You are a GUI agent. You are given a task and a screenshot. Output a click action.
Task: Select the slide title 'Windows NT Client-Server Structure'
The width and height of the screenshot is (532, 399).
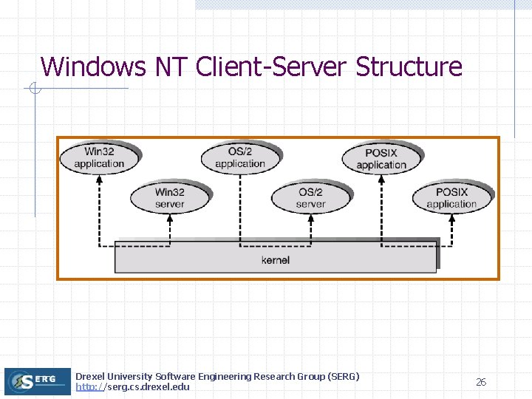(x=251, y=66)
